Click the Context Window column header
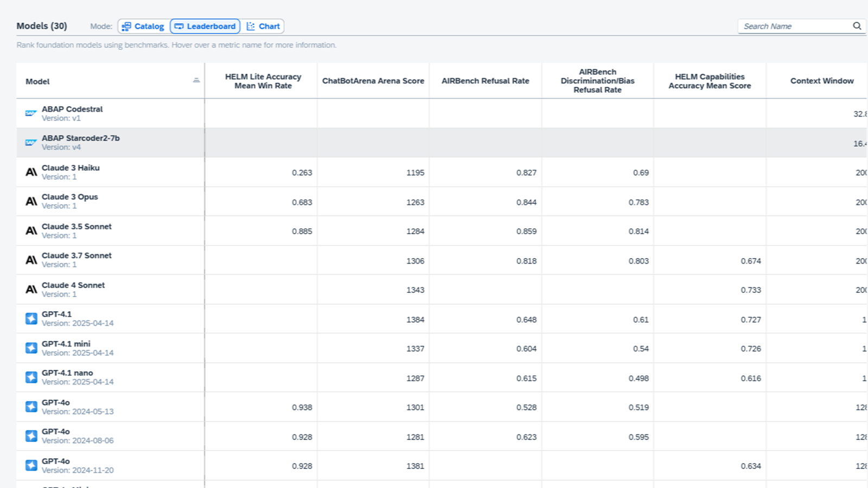 click(x=822, y=81)
